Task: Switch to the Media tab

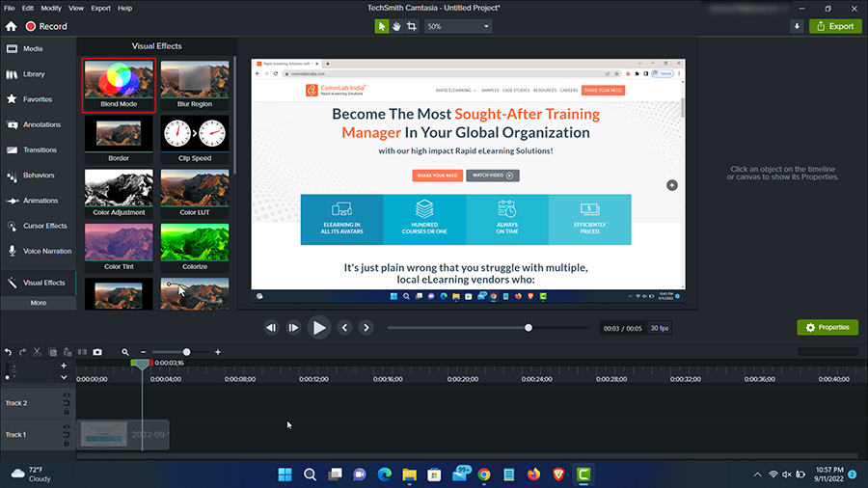Action: tap(39, 48)
